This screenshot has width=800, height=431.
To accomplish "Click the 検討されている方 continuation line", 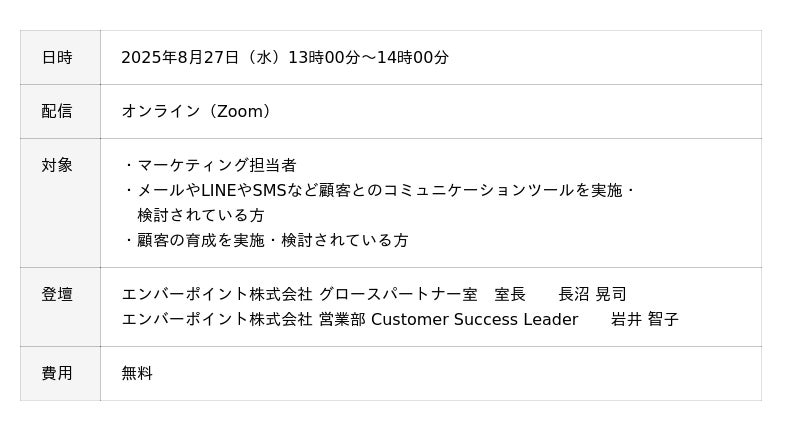I will click(201, 215).
